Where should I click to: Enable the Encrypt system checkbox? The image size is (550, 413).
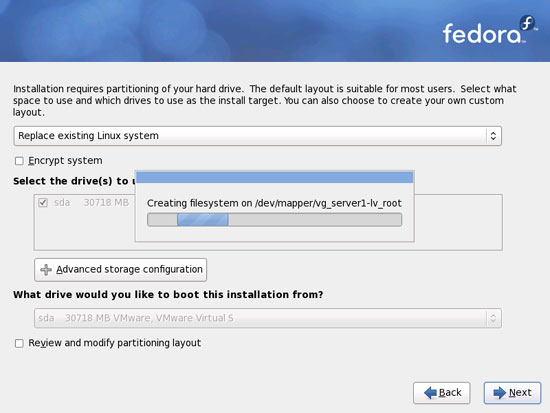pos(19,161)
